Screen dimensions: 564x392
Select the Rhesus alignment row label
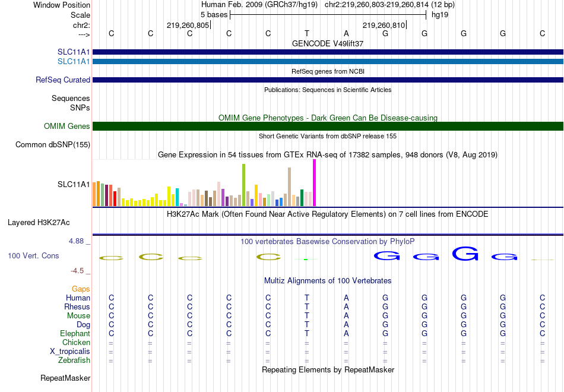pyautogui.click(x=77, y=306)
